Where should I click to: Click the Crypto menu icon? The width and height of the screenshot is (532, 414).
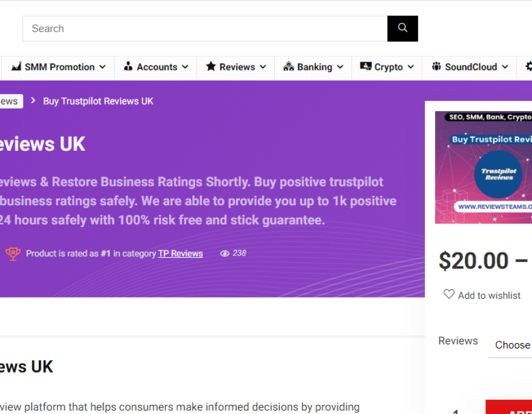click(x=366, y=67)
